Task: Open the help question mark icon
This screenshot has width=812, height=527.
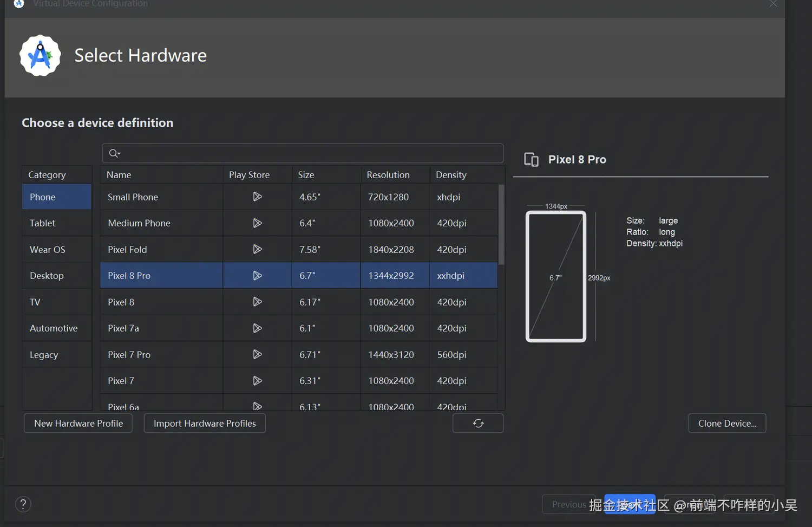Action: point(23,504)
